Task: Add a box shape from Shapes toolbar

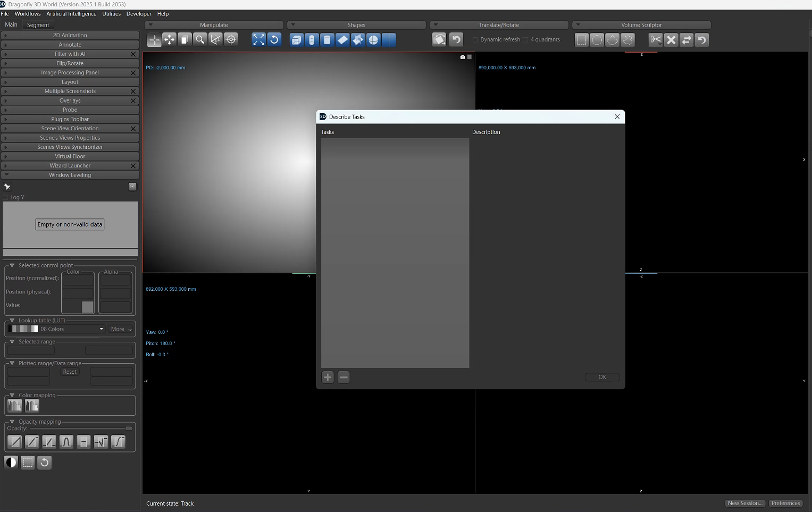Action: click(297, 40)
